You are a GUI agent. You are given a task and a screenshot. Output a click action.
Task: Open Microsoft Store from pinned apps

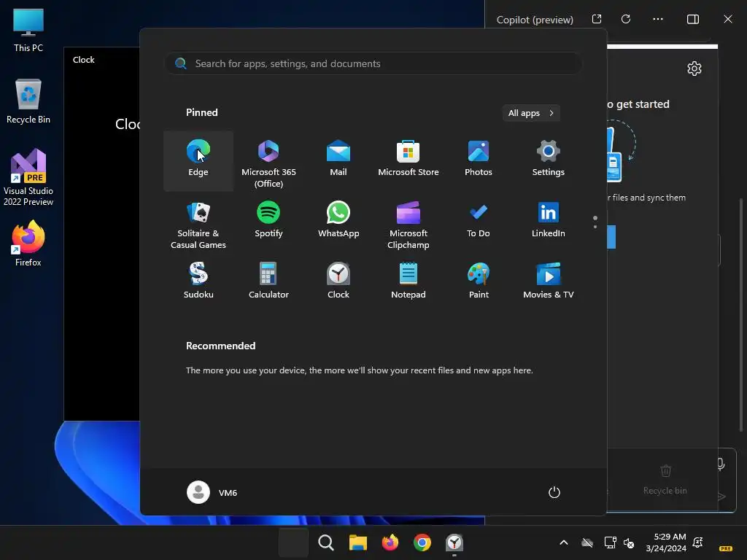(x=409, y=161)
